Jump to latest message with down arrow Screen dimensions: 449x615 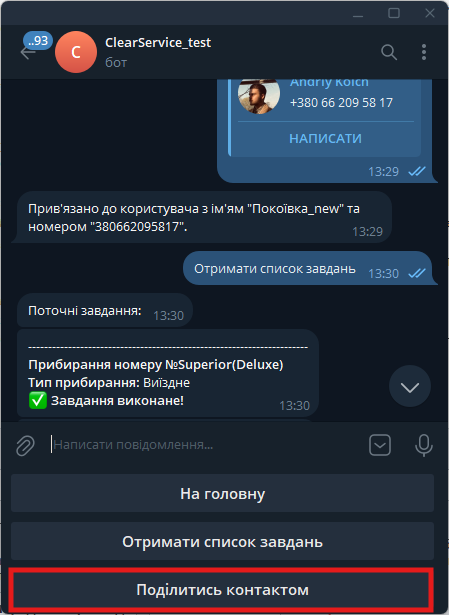[410, 386]
